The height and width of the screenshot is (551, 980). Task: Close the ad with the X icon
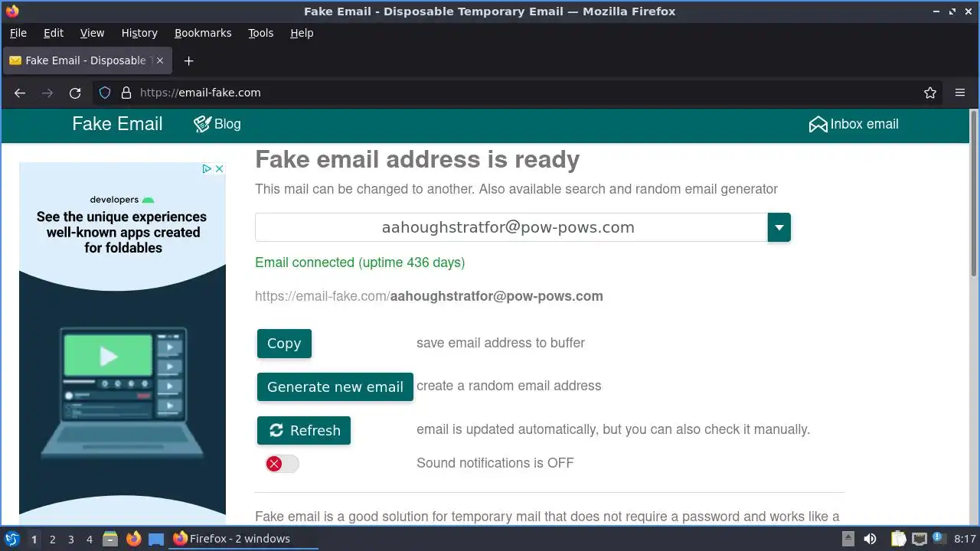[219, 169]
